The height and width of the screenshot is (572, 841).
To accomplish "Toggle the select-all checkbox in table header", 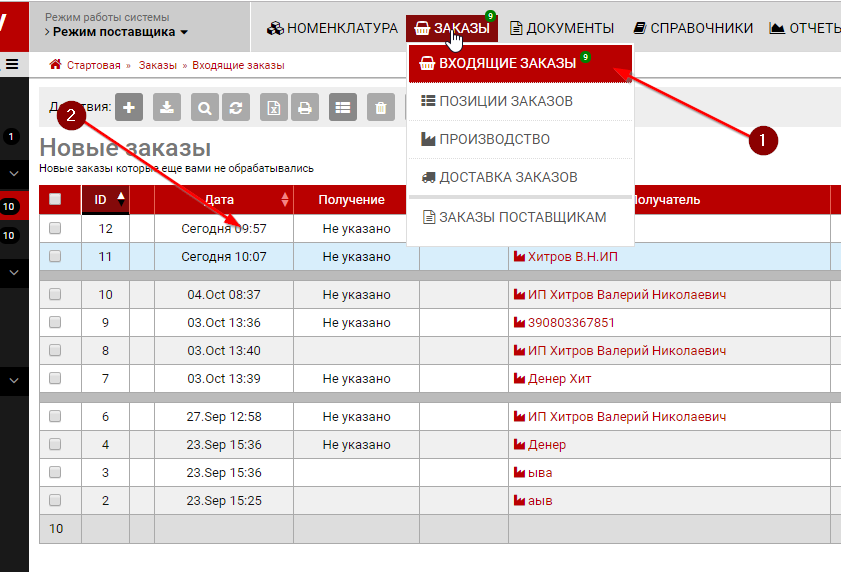I will (55, 199).
